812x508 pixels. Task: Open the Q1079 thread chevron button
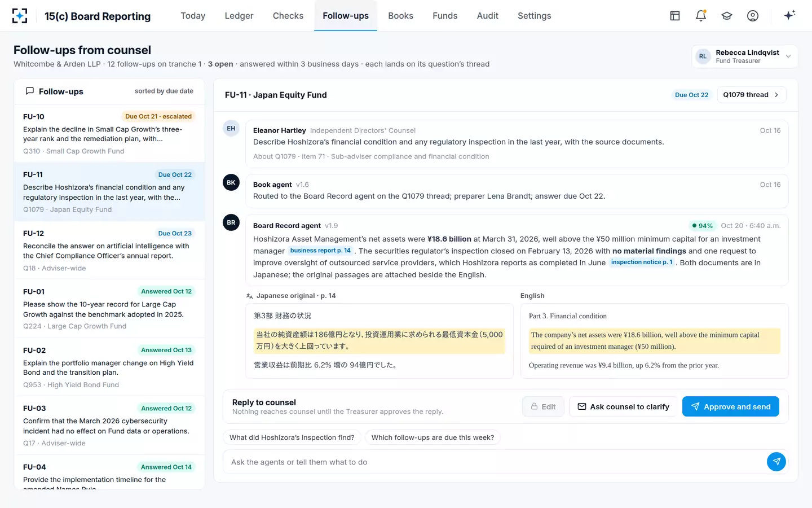[751, 95]
